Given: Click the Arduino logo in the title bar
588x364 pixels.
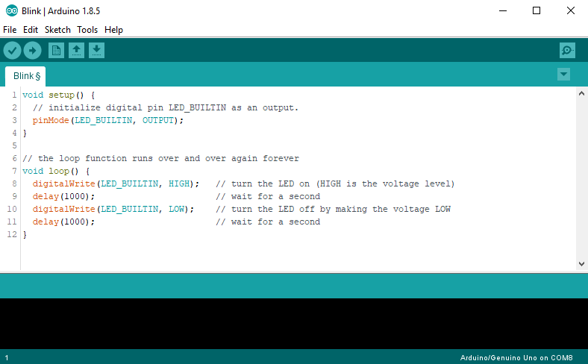Looking at the screenshot, I should coord(12,11).
